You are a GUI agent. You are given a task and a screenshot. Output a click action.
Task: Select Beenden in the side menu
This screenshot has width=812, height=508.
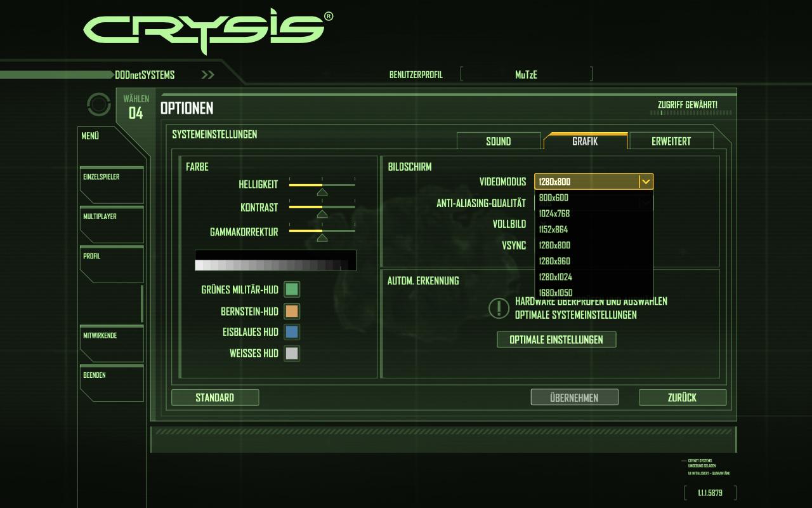tap(112, 383)
